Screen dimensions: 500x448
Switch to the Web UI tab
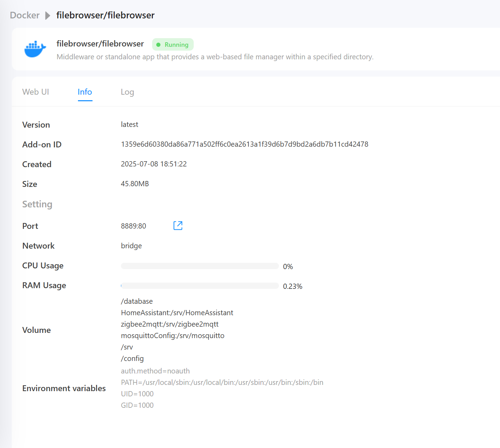pos(36,92)
